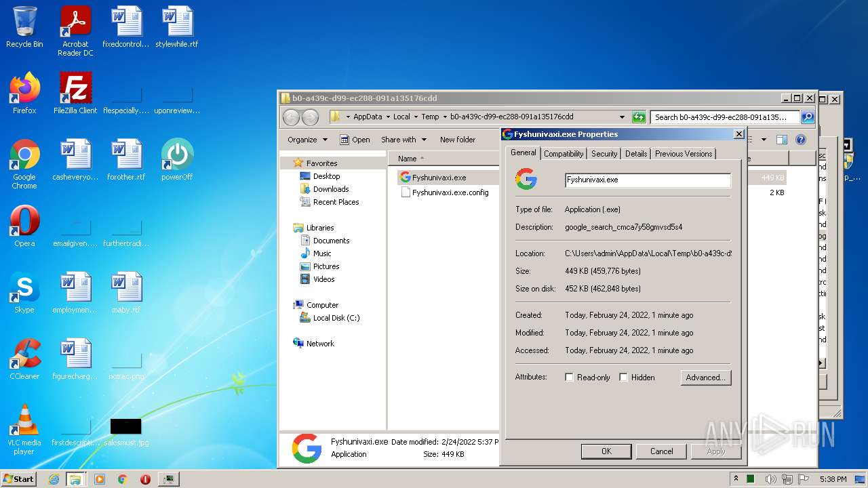The image size is (868, 488).
Task: Toggle the Hidden attribute checkbox
Action: click(x=623, y=378)
